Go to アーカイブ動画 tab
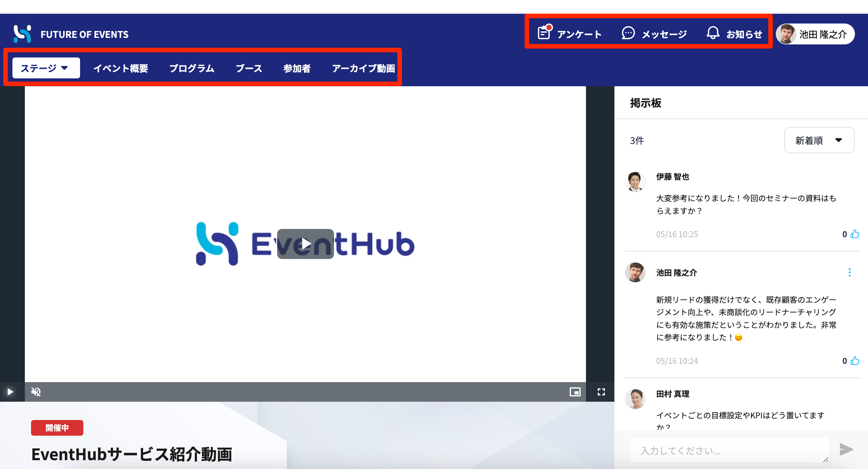Viewport: 868px width, 469px height. pyautogui.click(x=363, y=68)
